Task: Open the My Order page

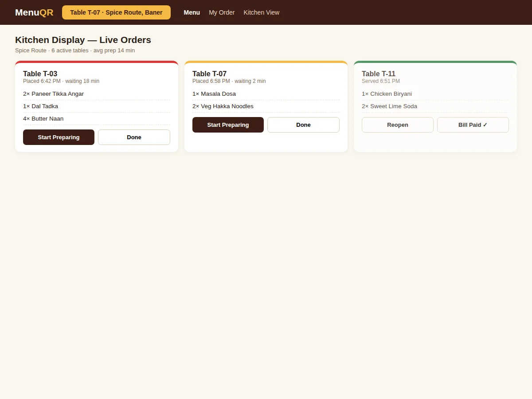Action: pos(222,12)
